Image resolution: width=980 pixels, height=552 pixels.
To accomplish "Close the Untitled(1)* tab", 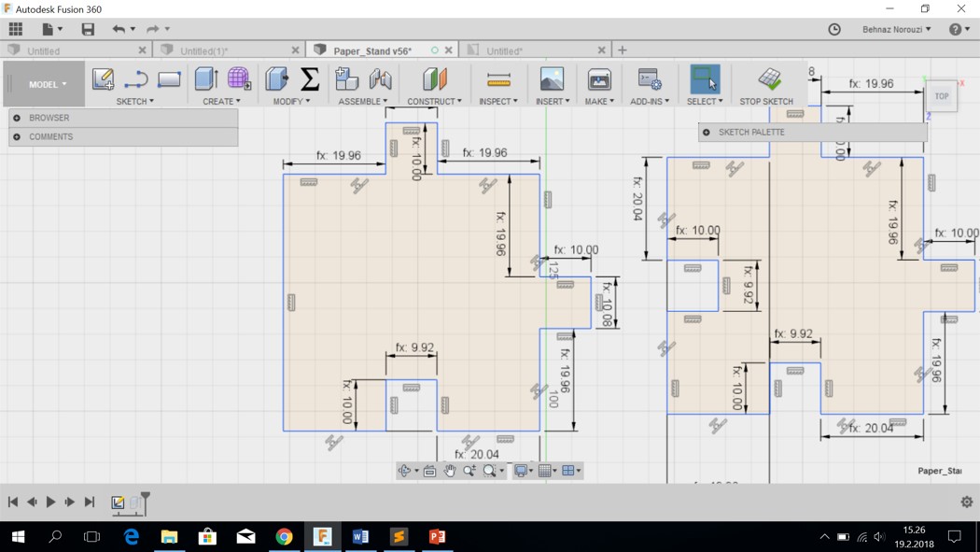I will (x=296, y=50).
